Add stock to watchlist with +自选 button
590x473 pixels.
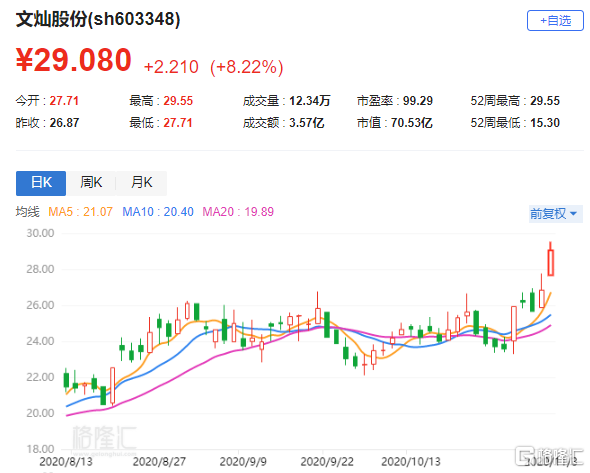(x=555, y=21)
